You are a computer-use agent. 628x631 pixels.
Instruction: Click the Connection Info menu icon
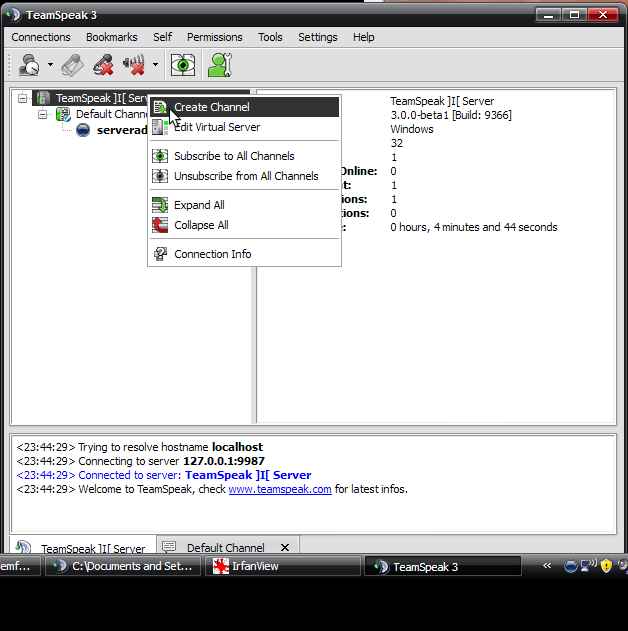(x=160, y=254)
